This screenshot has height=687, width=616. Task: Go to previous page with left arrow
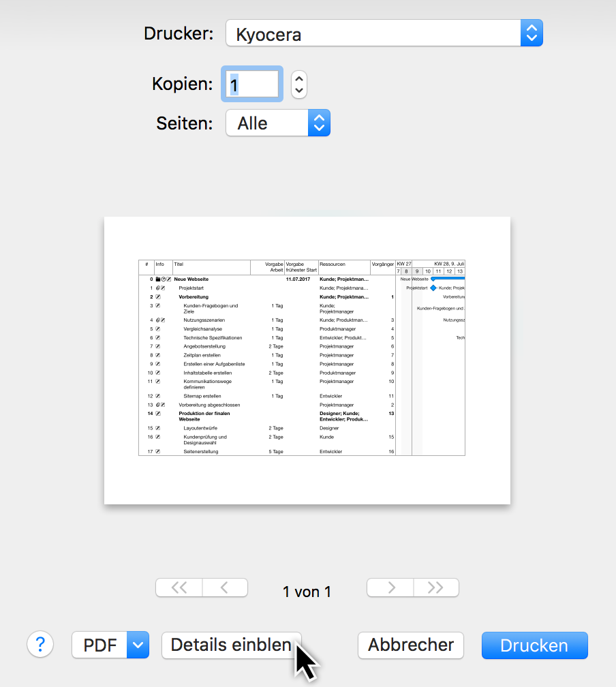[225, 588]
